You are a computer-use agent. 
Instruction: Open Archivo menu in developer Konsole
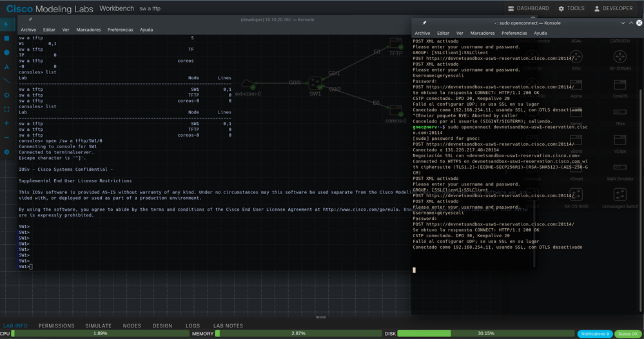pyautogui.click(x=28, y=30)
